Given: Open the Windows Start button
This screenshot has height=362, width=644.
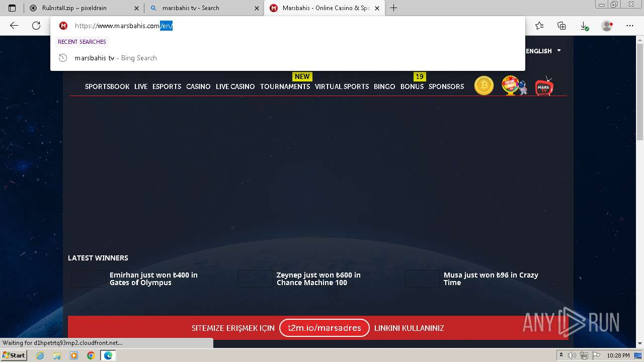Looking at the screenshot, I should pos(14,355).
